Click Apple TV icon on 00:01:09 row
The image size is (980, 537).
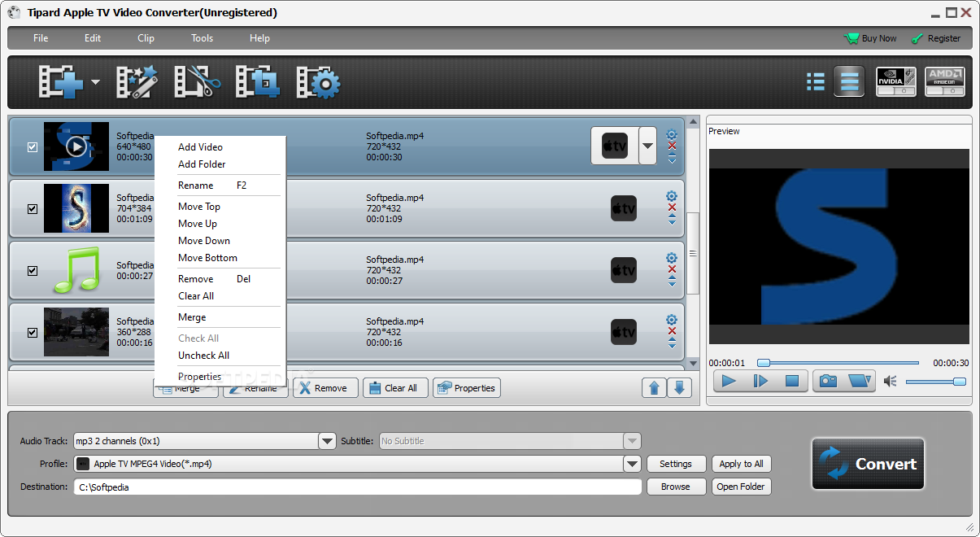[x=623, y=209]
